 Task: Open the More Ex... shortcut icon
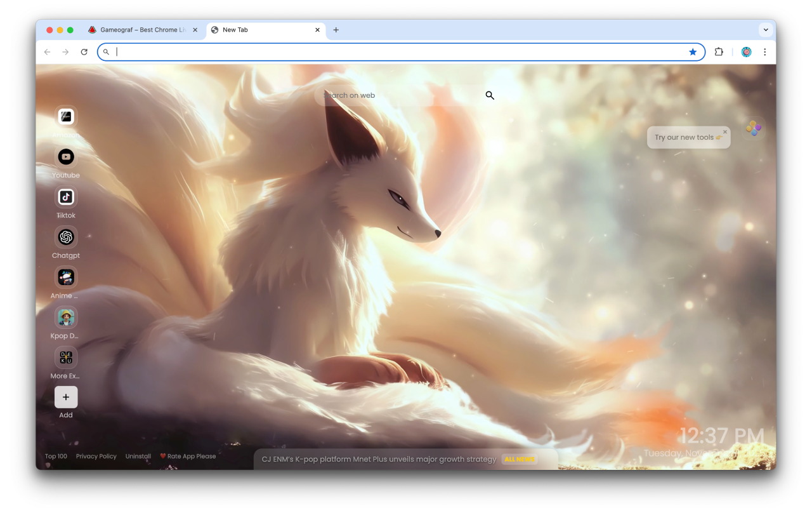coord(66,357)
